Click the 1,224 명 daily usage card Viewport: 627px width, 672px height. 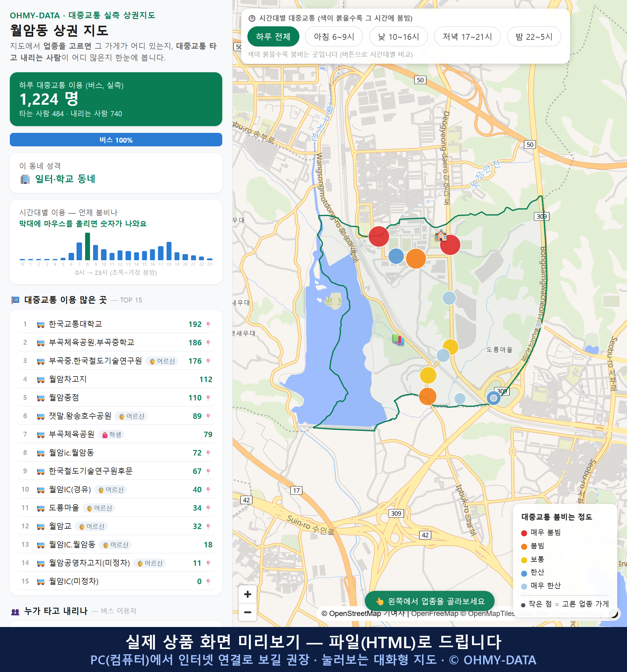pyautogui.click(x=116, y=99)
